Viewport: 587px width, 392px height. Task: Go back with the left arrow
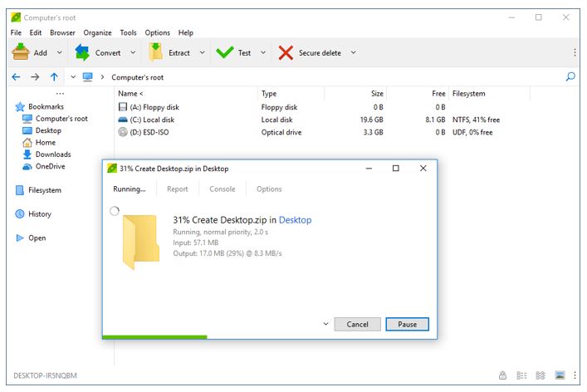point(16,77)
